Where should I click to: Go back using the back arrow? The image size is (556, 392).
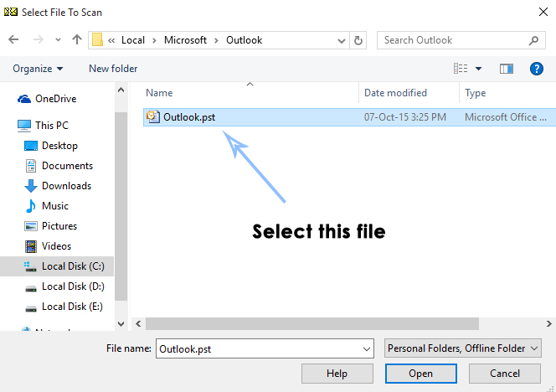tap(13, 39)
